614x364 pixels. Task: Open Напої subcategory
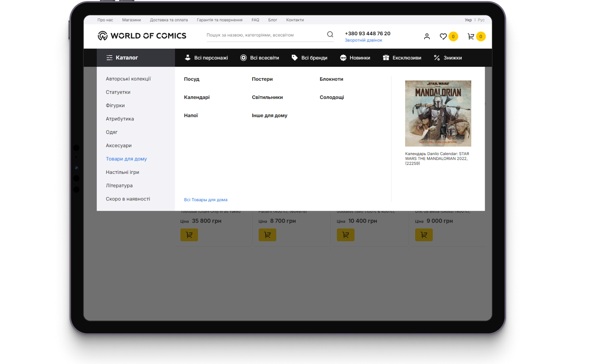click(191, 115)
